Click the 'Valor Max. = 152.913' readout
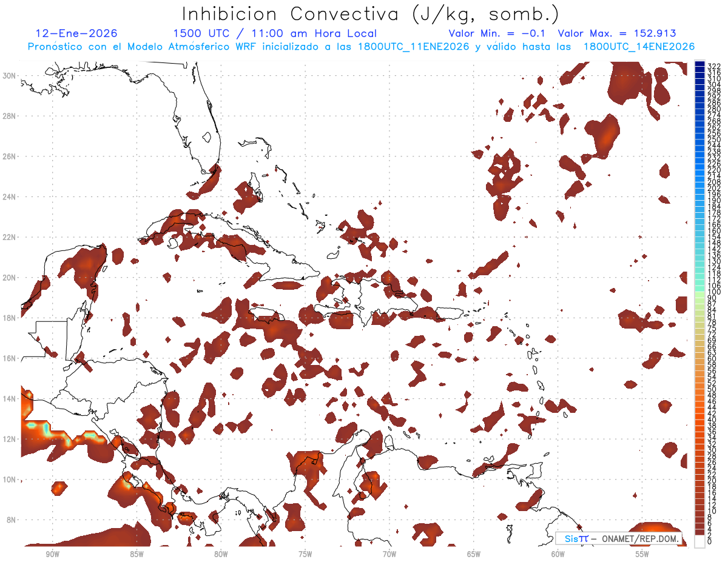Screen dimensions: 728x562 [617, 33]
